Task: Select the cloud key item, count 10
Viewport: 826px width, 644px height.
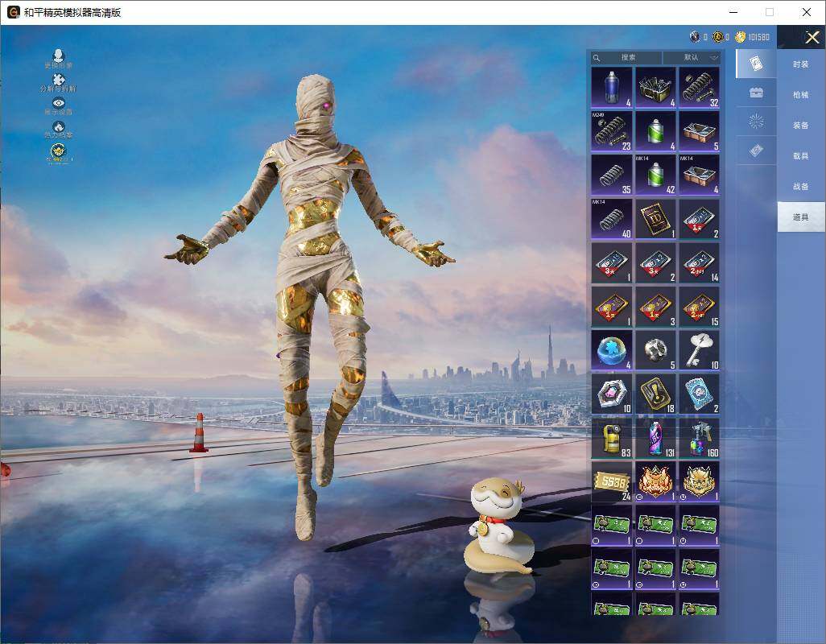Action: click(x=699, y=350)
